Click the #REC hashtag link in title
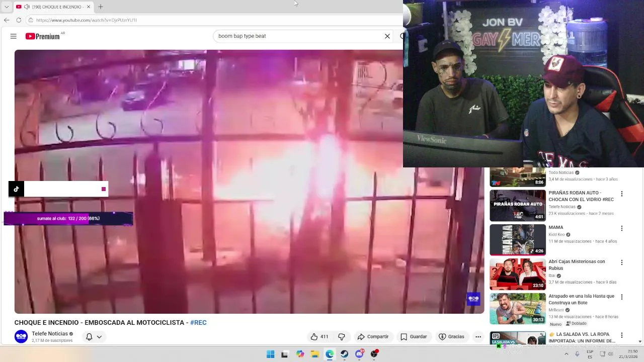The height and width of the screenshot is (362, 644). coord(198,323)
